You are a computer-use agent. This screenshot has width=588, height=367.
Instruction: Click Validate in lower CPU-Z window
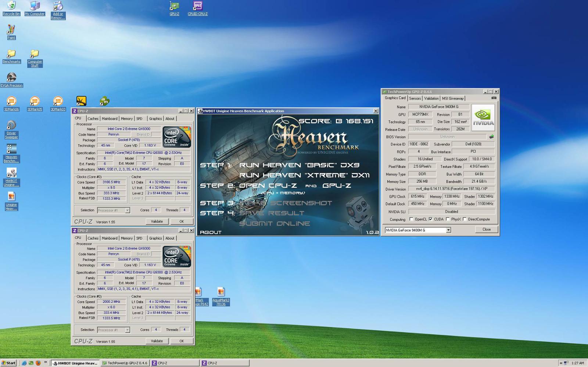[157, 341]
